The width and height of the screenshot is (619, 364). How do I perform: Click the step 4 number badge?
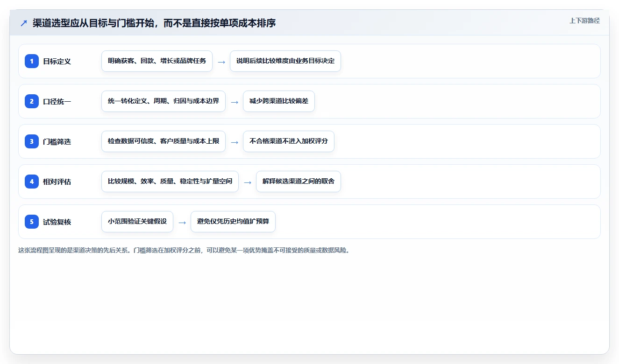(x=32, y=182)
